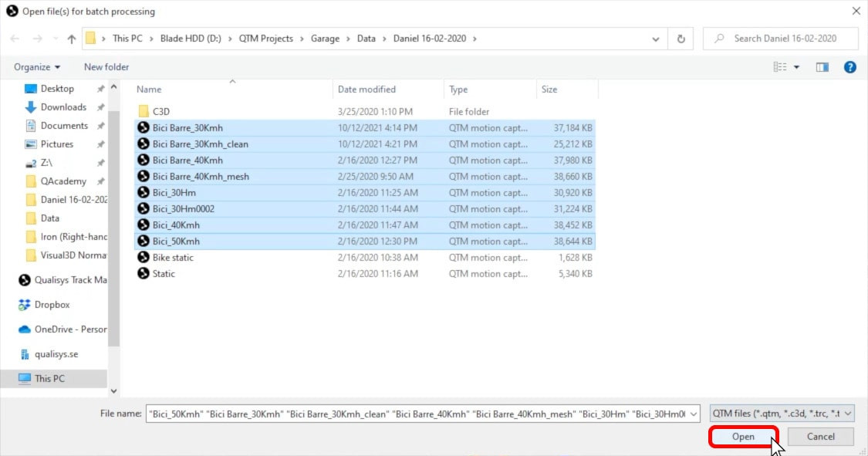Open Dropbox in navigation pane
This screenshot has height=456, width=868.
tap(44, 305)
